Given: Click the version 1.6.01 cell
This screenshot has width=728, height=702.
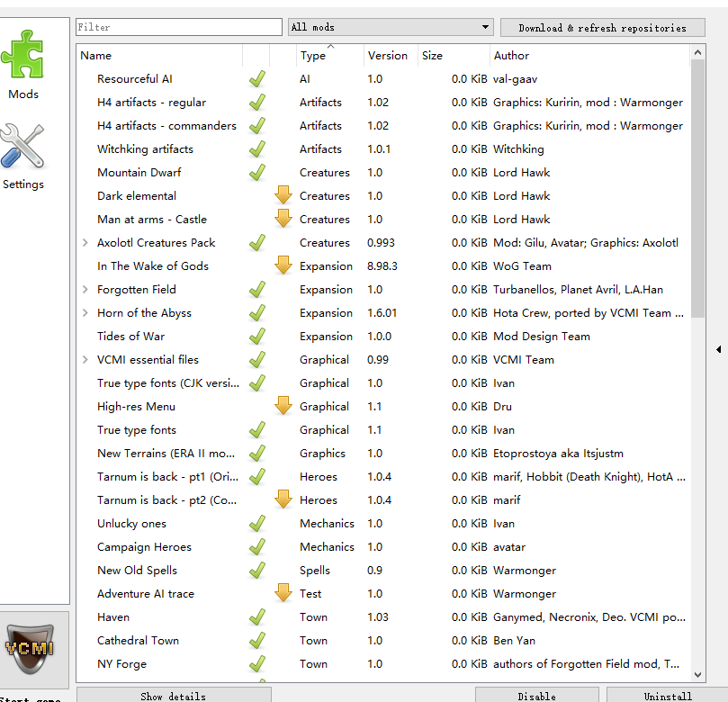Looking at the screenshot, I should pos(382,313).
